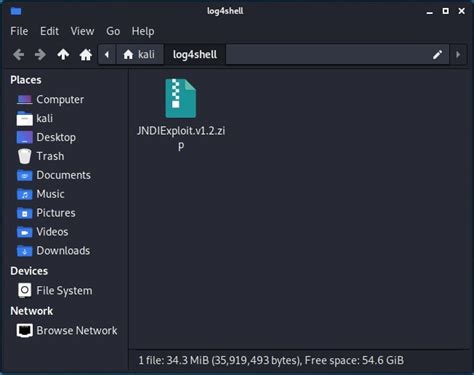Screen dimensions: 474x375
Task: Open the Go menu
Action: click(x=113, y=31)
